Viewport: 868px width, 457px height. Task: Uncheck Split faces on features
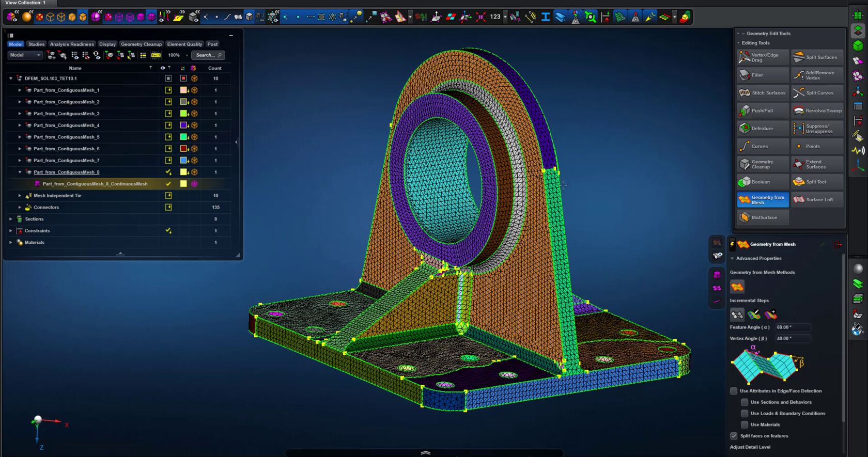734,436
